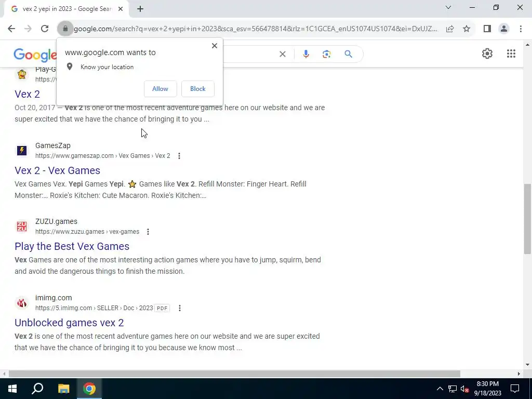Viewport: 532px width, 399px height.
Task: Open the Chrome profile avatar
Action: click(504, 29)
